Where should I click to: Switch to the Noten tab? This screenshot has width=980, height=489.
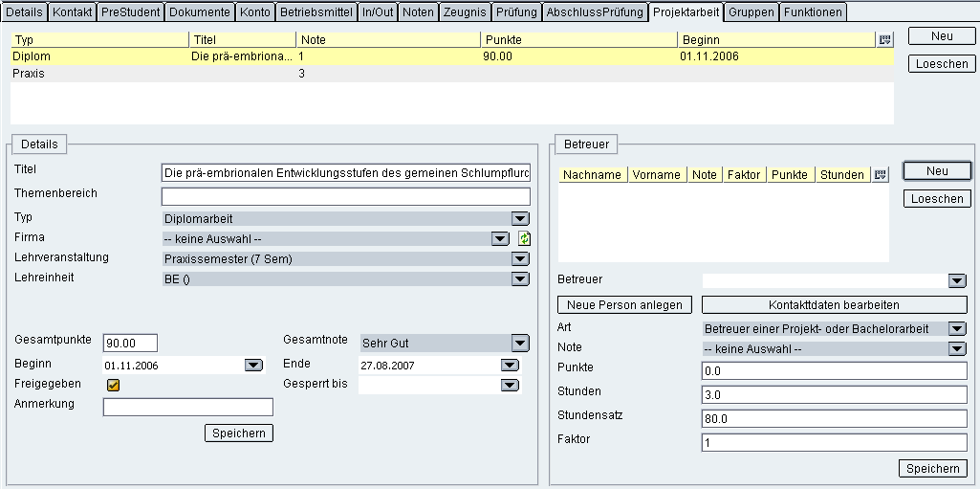click(x=418, y=12)
